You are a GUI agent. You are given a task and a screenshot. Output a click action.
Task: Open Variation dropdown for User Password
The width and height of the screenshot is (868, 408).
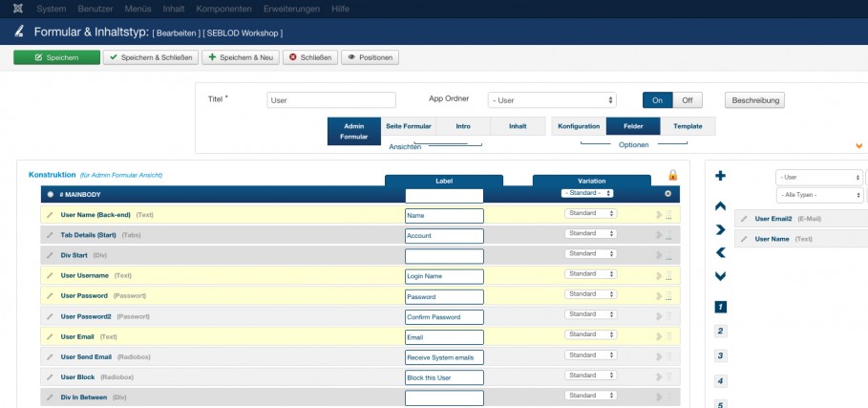pyautogui.click(x=591, y=294)
